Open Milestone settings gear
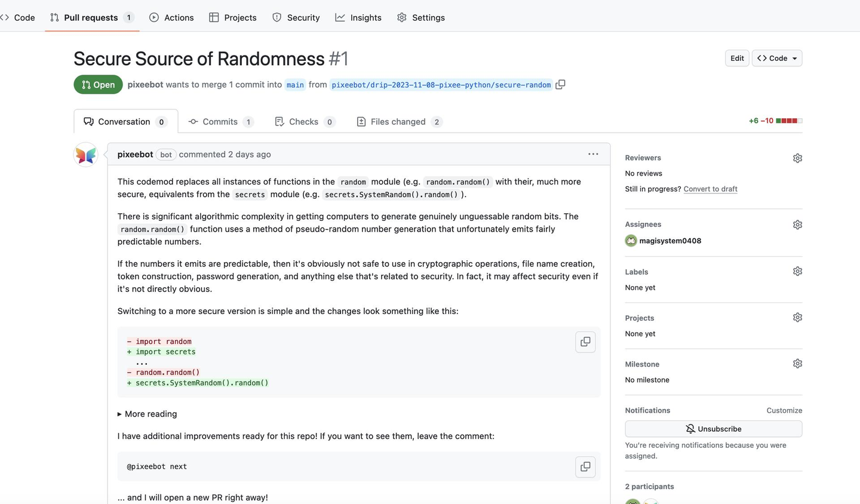 (x=797, y=364)
